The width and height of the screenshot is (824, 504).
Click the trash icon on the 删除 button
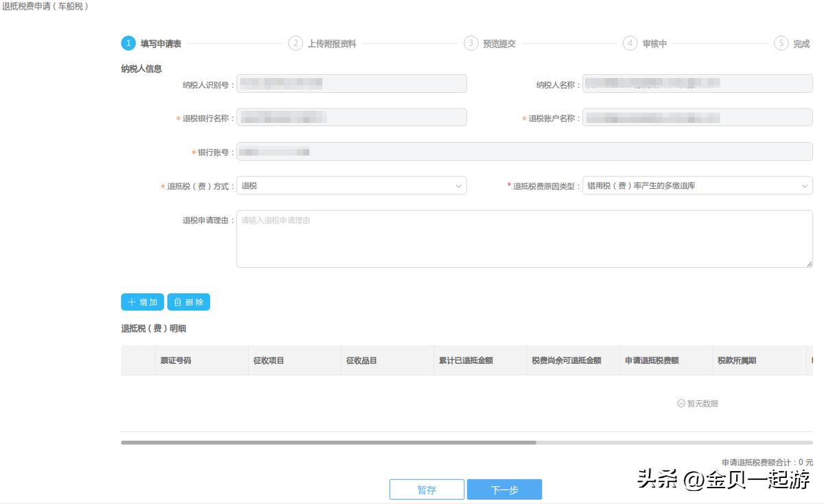point(179,301)
